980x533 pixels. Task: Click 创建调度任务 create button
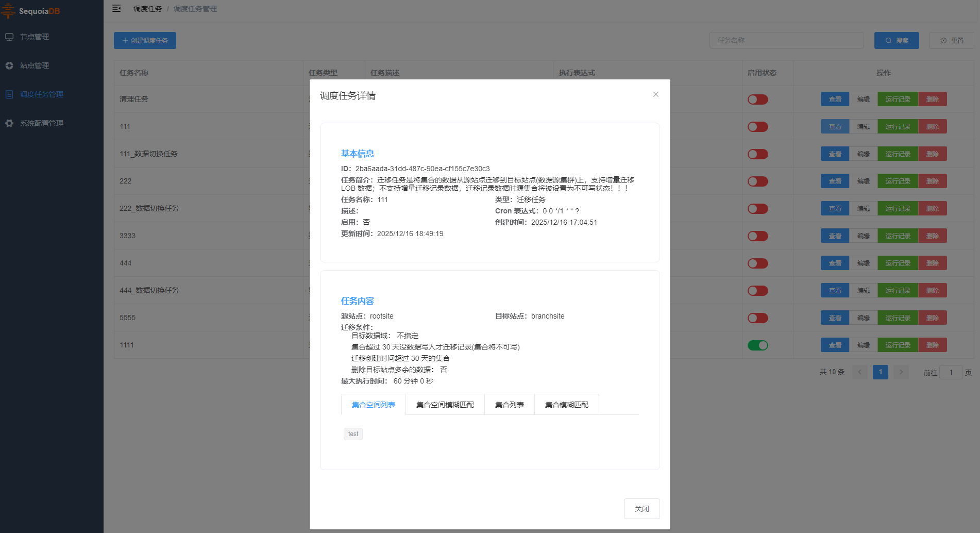click(x=145, y=40)
